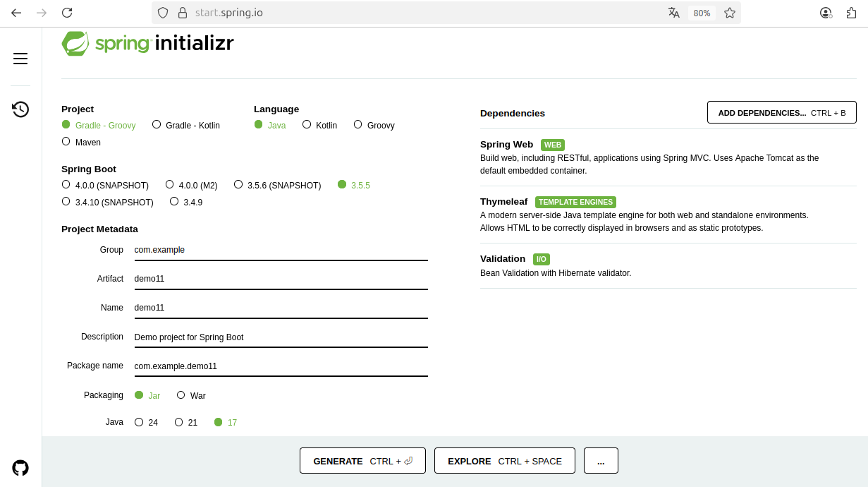Select the Maven project option
868x487 pixels.
tap(81, 142)
